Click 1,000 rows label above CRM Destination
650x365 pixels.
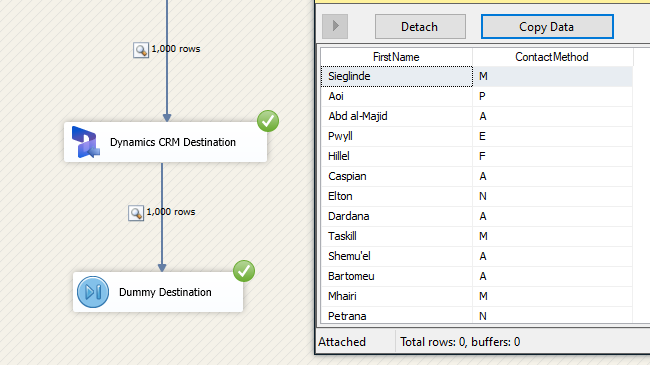tap(176, 49)
